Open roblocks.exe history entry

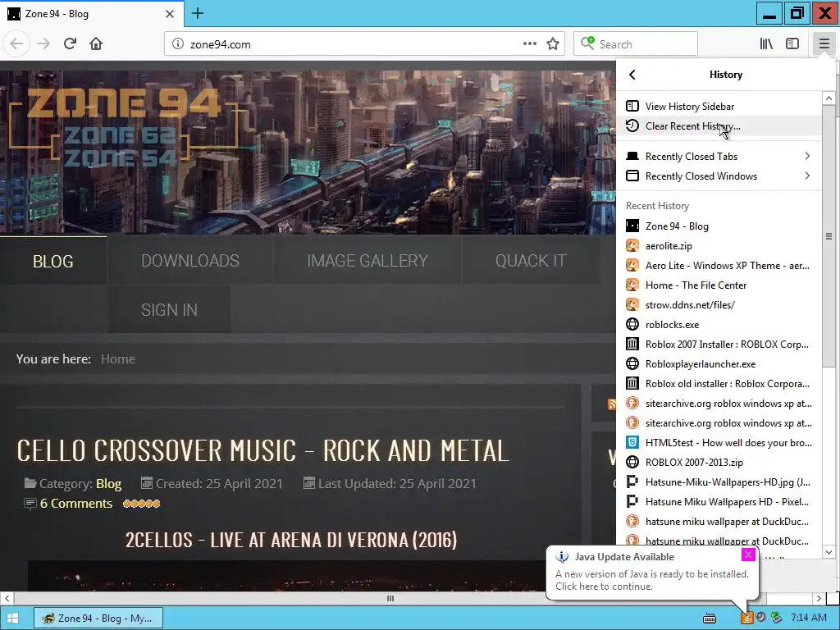tap(719, 325)
